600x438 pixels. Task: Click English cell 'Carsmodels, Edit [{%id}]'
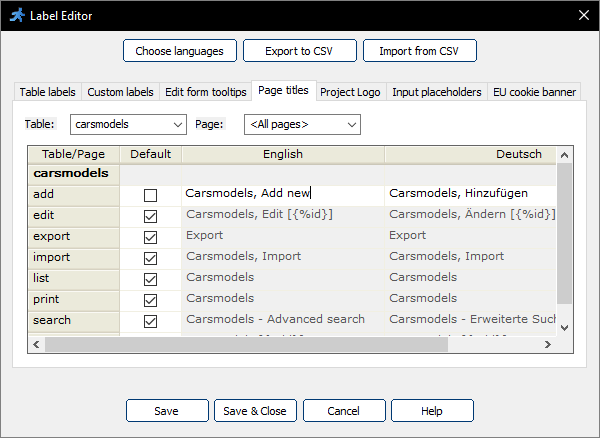(x=283, y=217)
